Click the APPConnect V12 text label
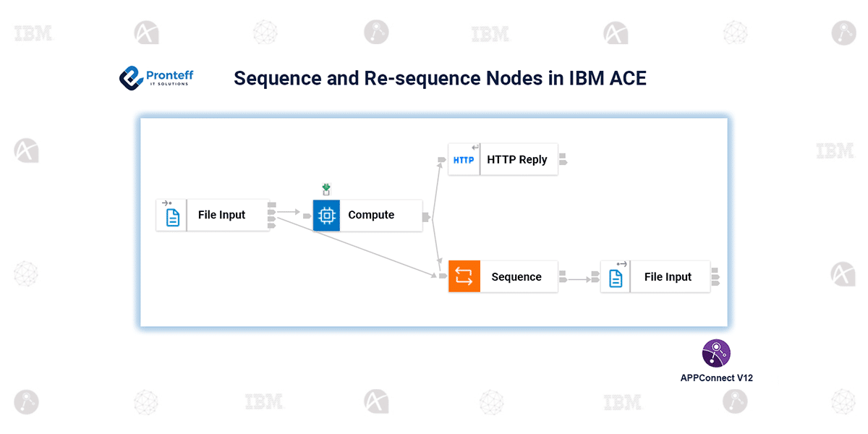The width and height of the screenshot is (868, 434). [716, 378]
